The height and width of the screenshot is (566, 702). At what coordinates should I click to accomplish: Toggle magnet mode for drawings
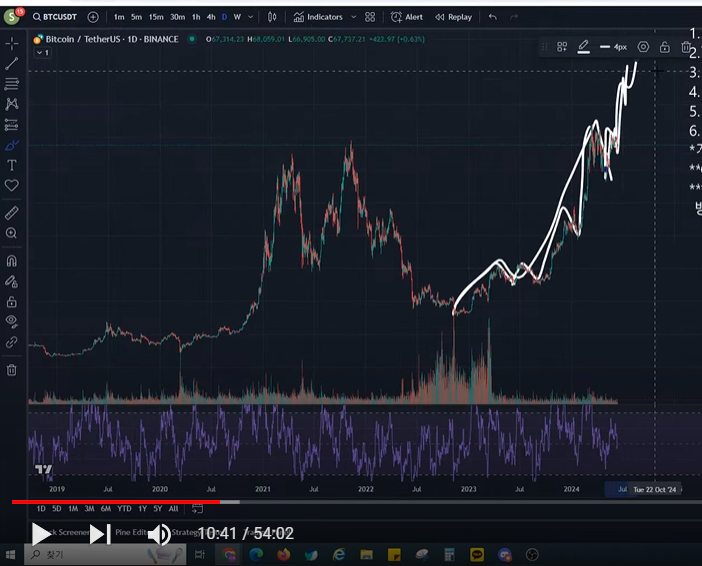pyautogui.click(x=12, y=261)
